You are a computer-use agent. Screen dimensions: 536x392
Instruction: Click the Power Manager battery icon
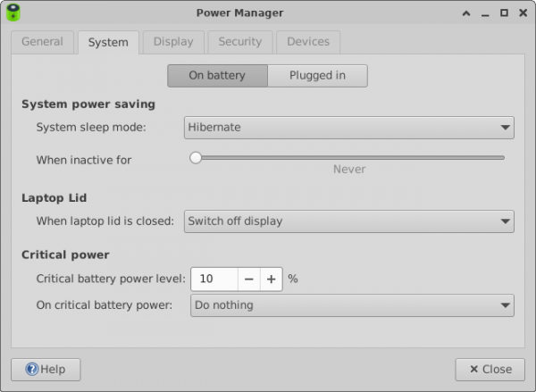[x=13, y=13]
